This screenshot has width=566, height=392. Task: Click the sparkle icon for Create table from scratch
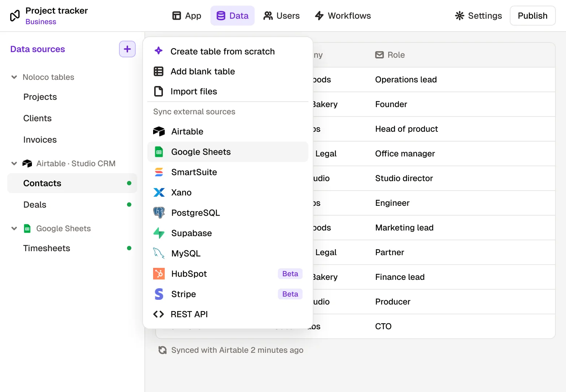pyautogui.click(x=159, y=51)
